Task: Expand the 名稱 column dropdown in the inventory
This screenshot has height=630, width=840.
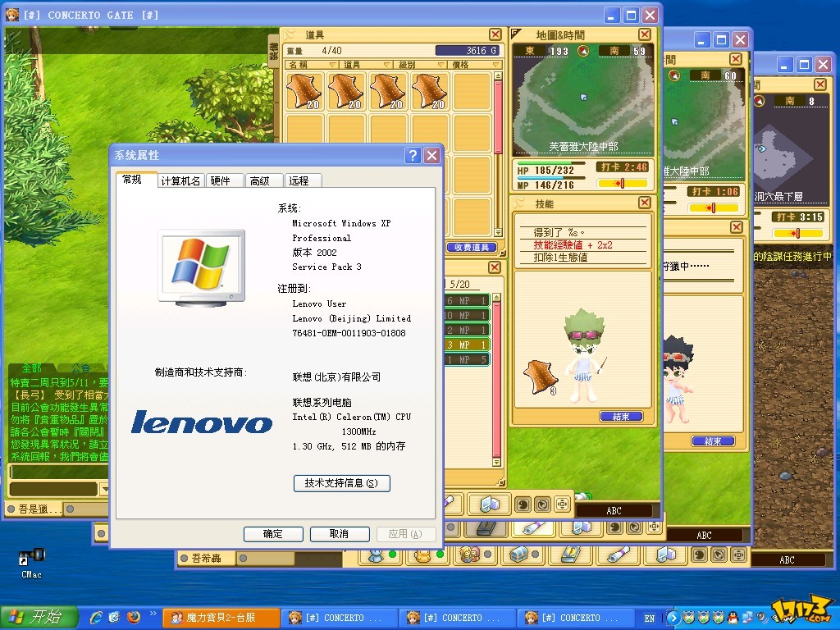Action: pyautogui.click(x=333, y=65)
